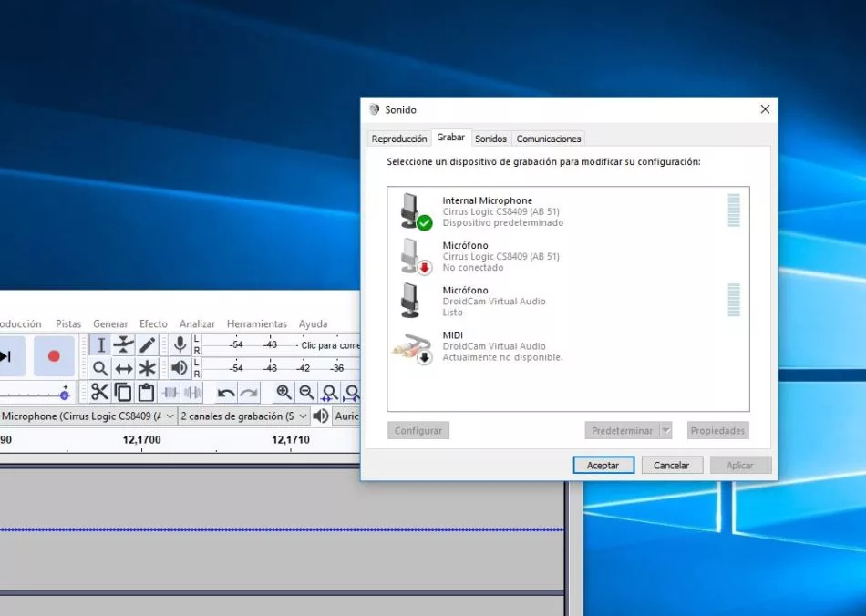Enable the Multi-tool mode
The width and height of the screenshot is (866, 616).
(149, 367)
